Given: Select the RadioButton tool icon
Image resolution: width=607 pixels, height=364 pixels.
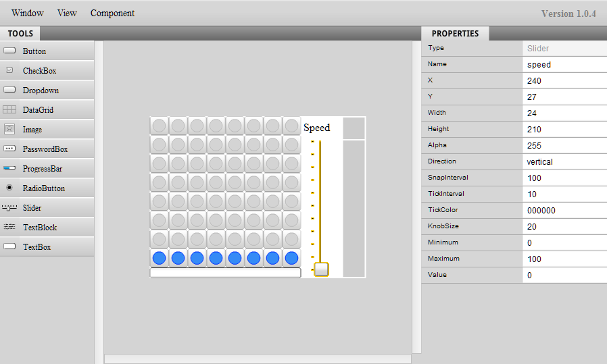Looking at the screenshot, I should tap(9, 188).
